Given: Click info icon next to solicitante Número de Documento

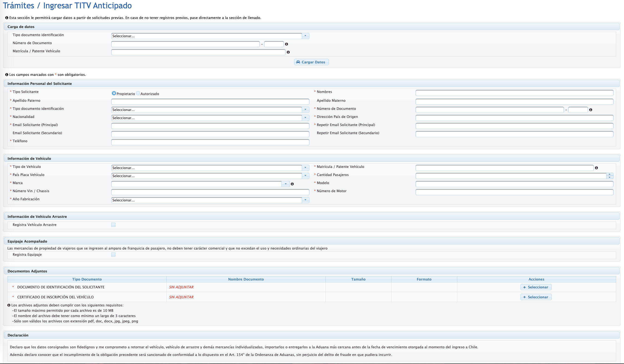Looking at the screenshot, I should coord(591,110).
